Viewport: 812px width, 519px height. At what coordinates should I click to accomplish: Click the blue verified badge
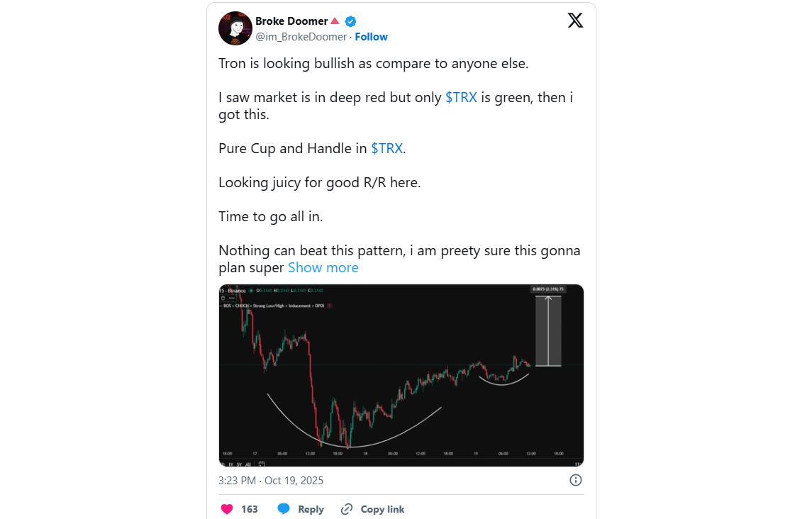(x=350, y=21)
